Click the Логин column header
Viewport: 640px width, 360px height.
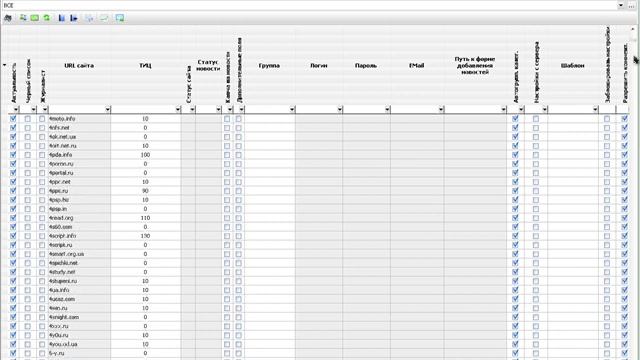(x=319, y=65)
